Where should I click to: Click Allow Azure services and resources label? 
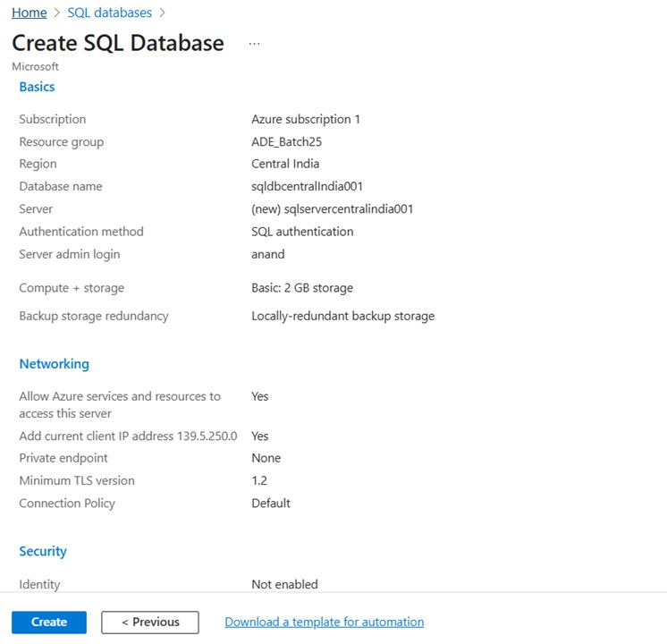120,405
